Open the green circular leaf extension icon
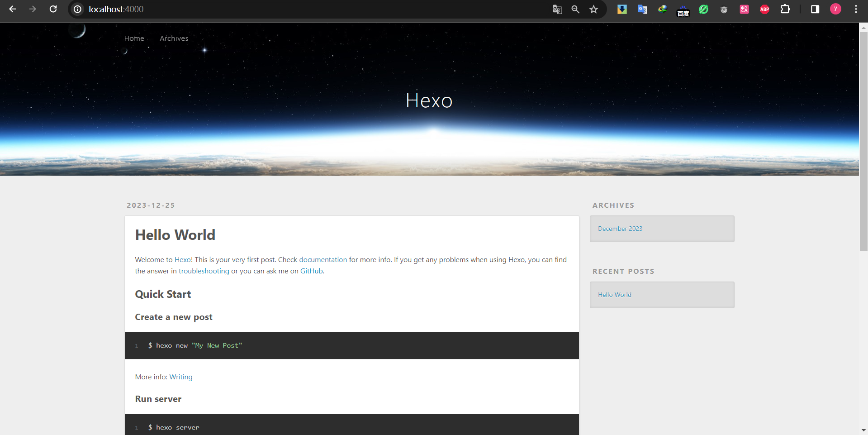Viewport: 868px width, 435px height. coord(703,9)
